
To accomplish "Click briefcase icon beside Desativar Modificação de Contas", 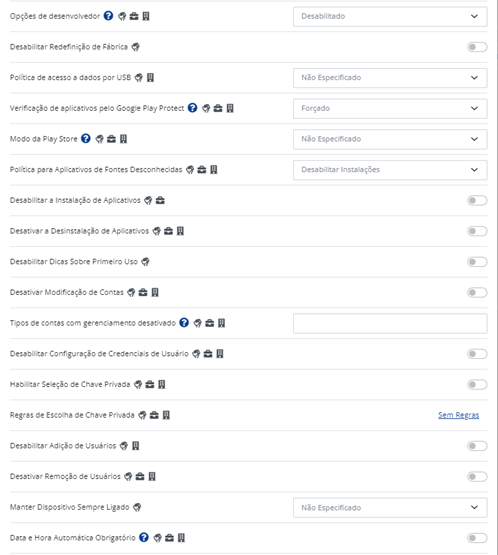I will click(x=143, y=292).
